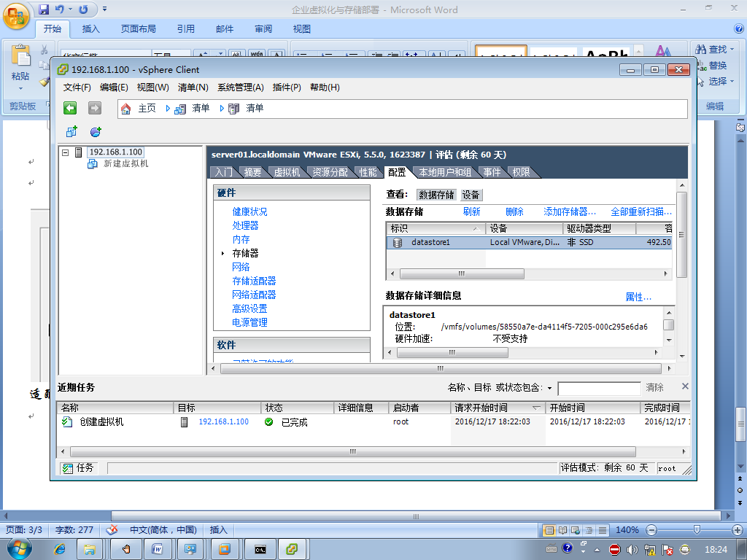This screenshot has height=560, width=747.
Task: Click the horizontal scrollbar of datastore list
Action: (x=462, y=274)
